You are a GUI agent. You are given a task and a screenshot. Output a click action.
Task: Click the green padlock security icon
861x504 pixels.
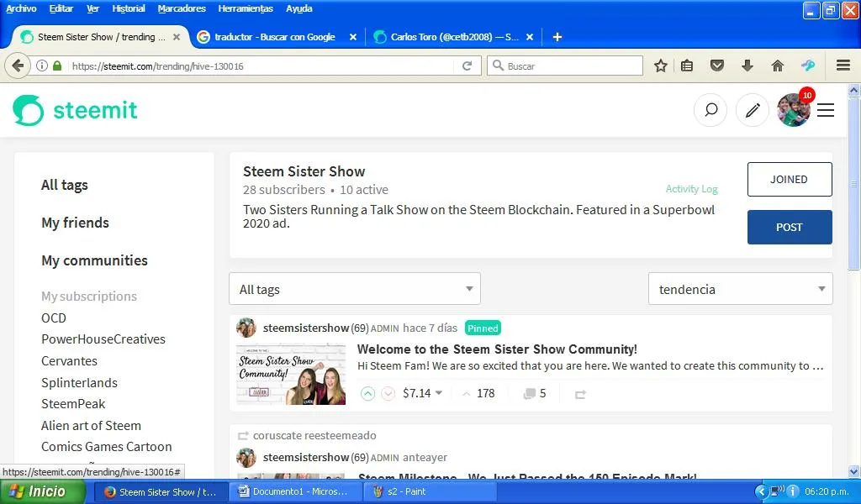point(57,66)
